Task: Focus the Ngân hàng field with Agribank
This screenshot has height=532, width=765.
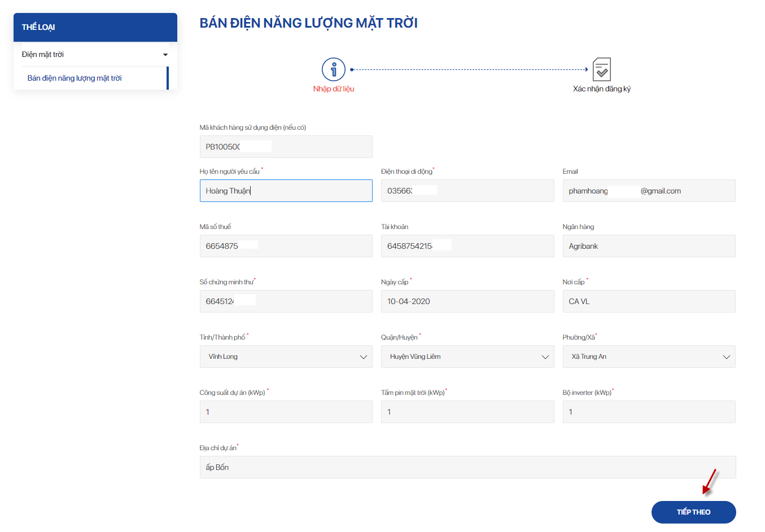Action: [649, 246]
